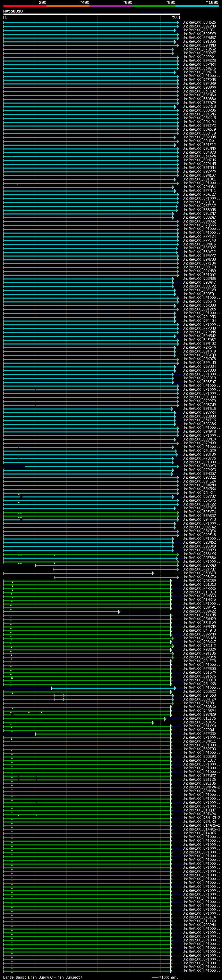Click the UniRef100_Q0DRW6 label

(x=199, y=110)
